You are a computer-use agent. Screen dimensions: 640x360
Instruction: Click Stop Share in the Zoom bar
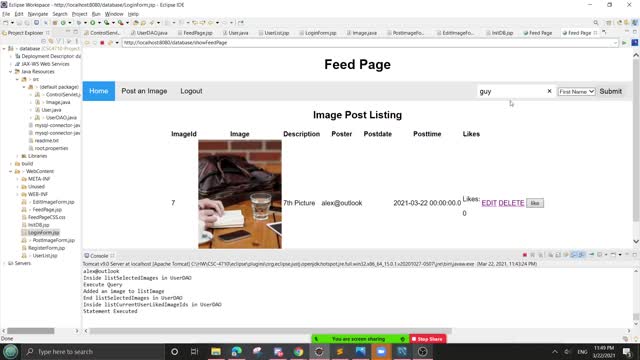click(x=427, y=339)
